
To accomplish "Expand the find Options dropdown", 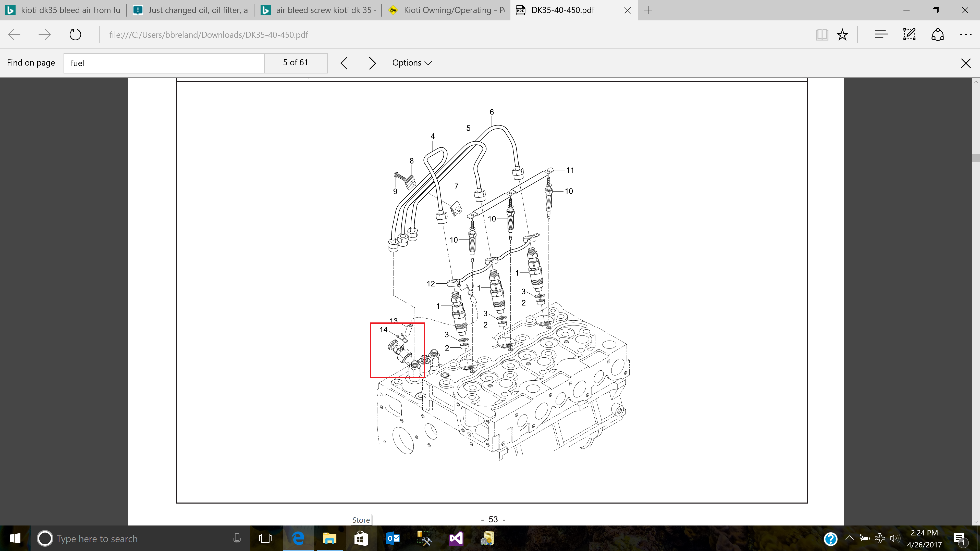I will [x=412, y=63].
